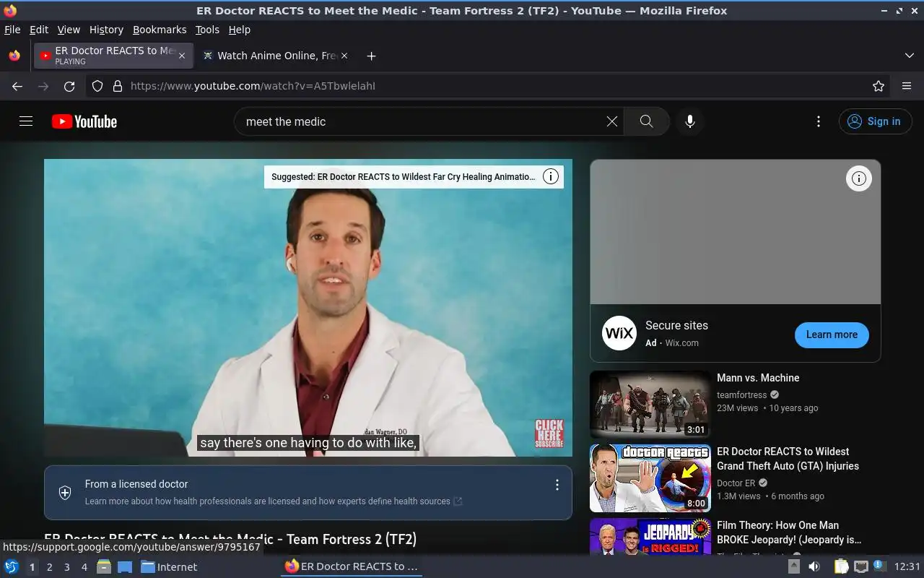Submit search with the magnifier button
Image resolution: width=924 pixels, height=578 pixels.
click(647, 121)
